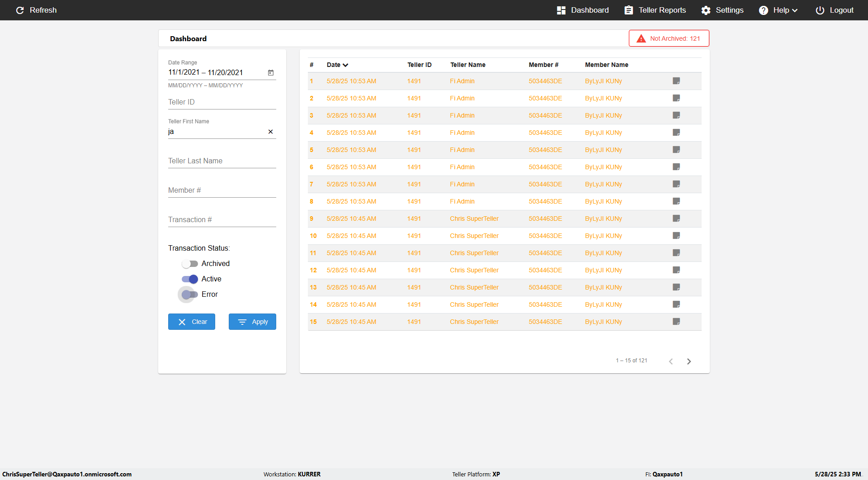Open the Dashboard nav item
This screenshot has height=480, width=868.
pos(583,10)
